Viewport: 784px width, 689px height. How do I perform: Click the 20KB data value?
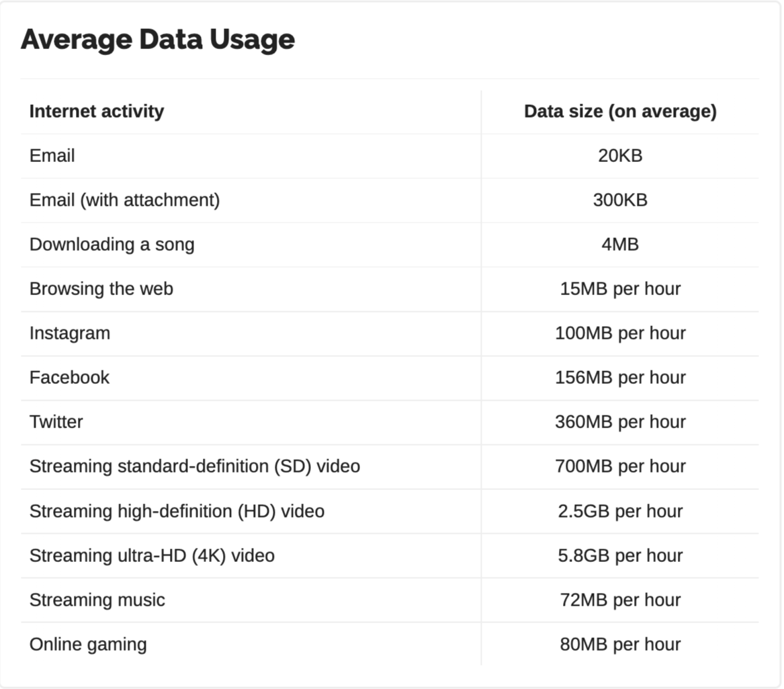coord(620,155)
